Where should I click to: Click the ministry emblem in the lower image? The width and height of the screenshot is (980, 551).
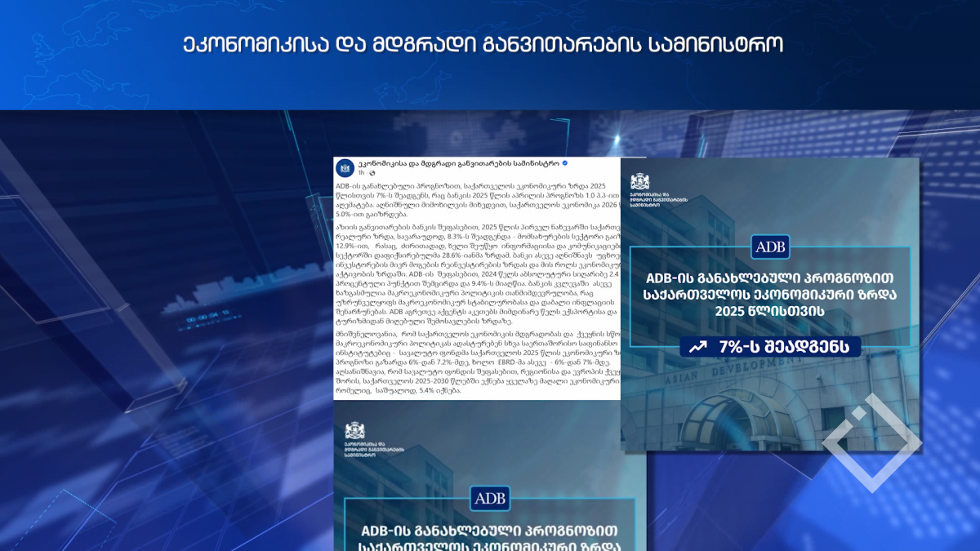pos(355,431)
